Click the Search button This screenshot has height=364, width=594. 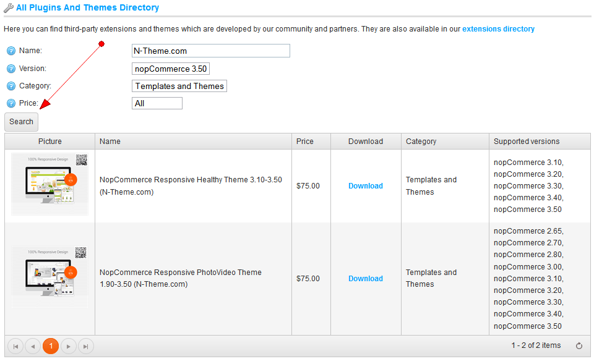(21, 122)
